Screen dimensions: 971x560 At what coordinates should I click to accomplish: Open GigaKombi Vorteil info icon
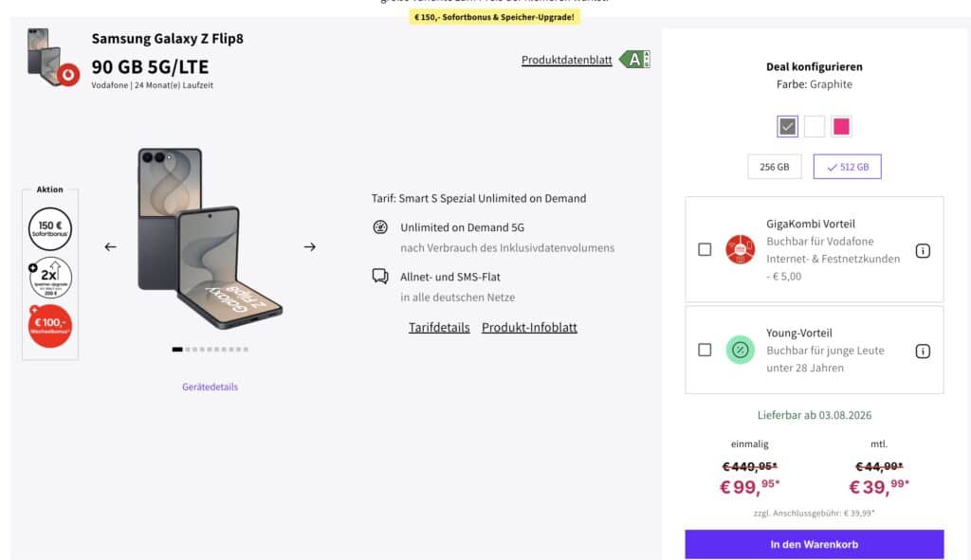923,250
